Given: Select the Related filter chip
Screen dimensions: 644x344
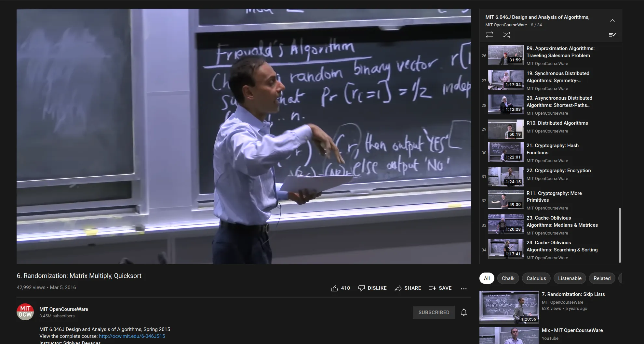Looking at the screenshot, I should pyautogui.click(x=602, y=278).
